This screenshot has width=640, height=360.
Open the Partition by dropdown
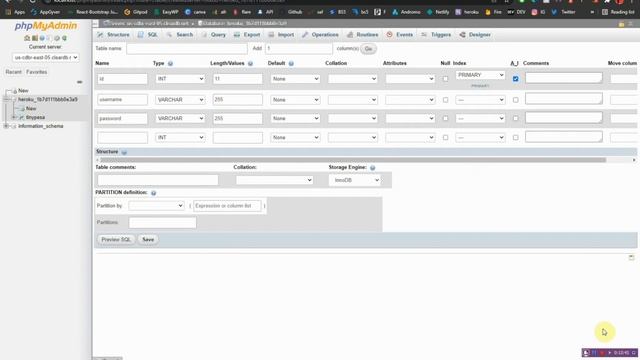point(156,206)
